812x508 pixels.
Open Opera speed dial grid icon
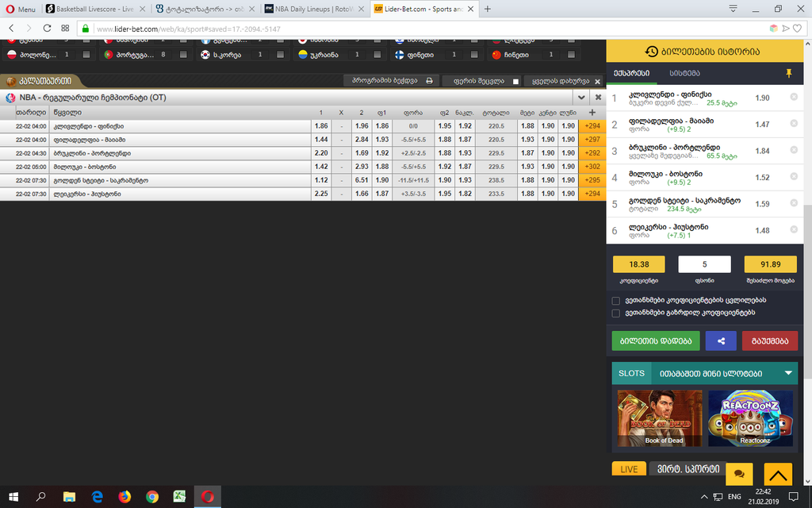pyautogui.click(x=65, y=29)
